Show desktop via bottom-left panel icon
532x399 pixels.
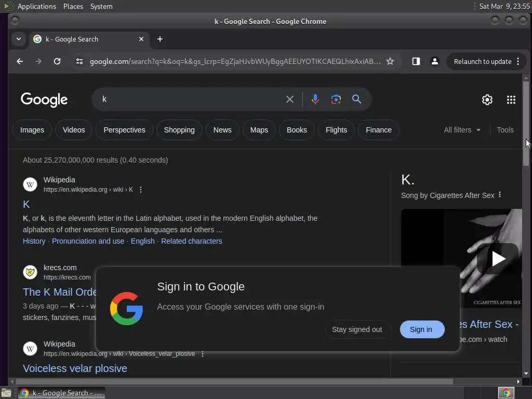[6, 393]
